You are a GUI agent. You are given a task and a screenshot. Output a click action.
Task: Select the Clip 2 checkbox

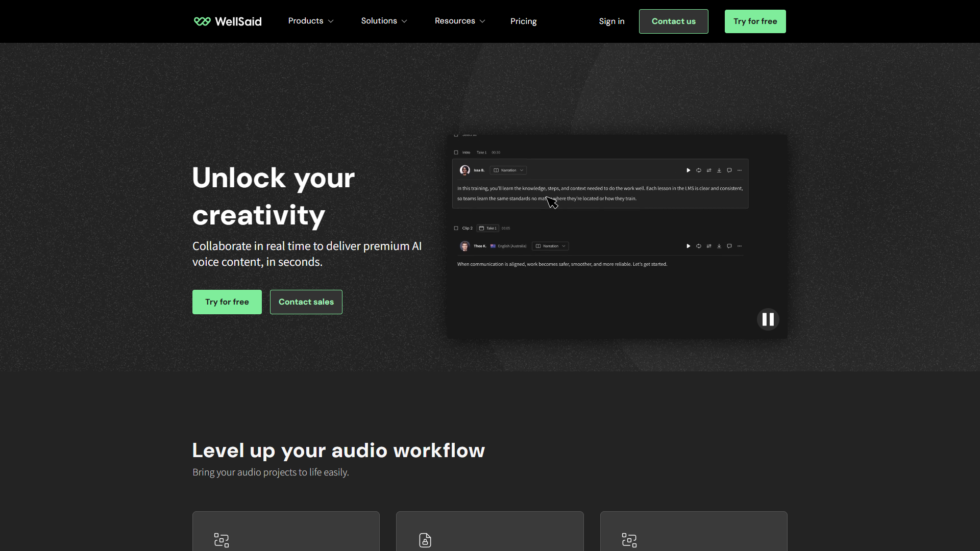tap(456, 228)
